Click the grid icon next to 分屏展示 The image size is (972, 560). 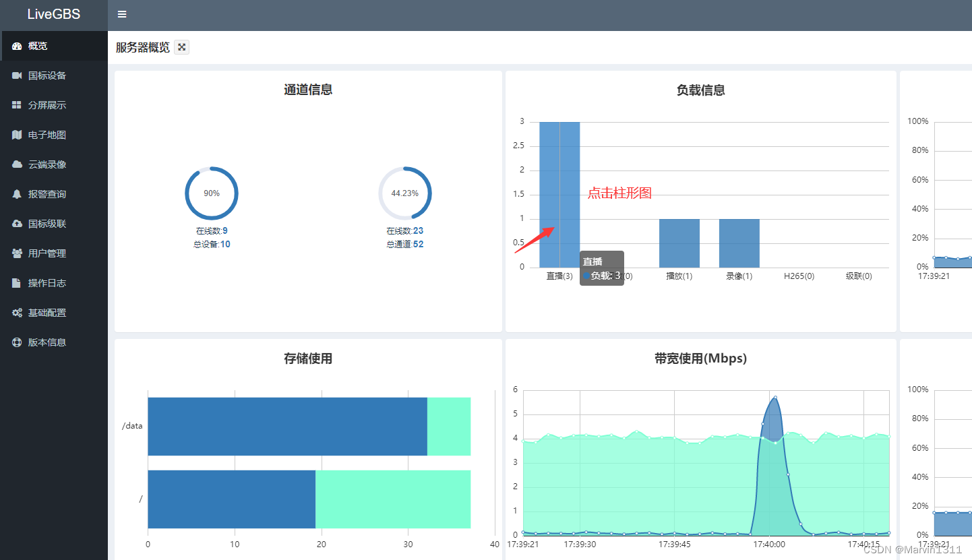(17, 105)
